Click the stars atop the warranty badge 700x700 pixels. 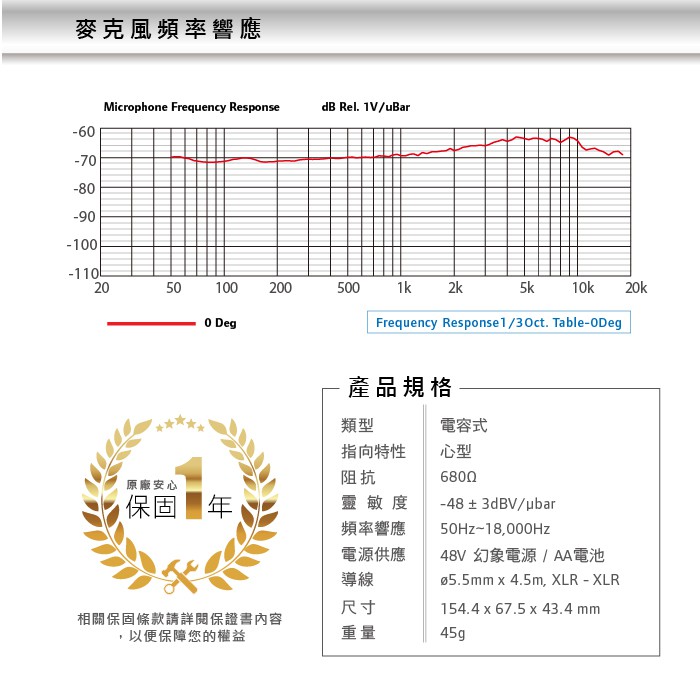pyautogui.click(x=180, y=423)
